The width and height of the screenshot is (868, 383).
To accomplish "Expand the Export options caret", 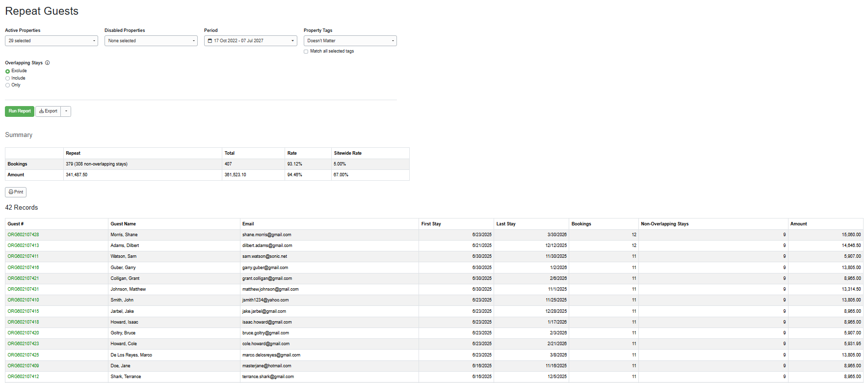I will 66,111.
